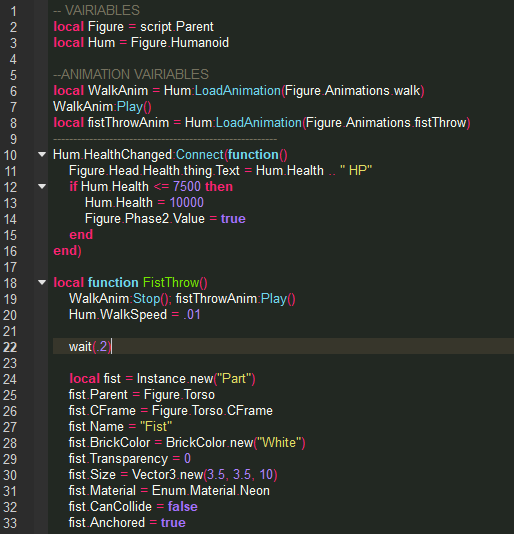
Task: Click the dashed separator comment on line 9
Action: click(x=165, y=139)
